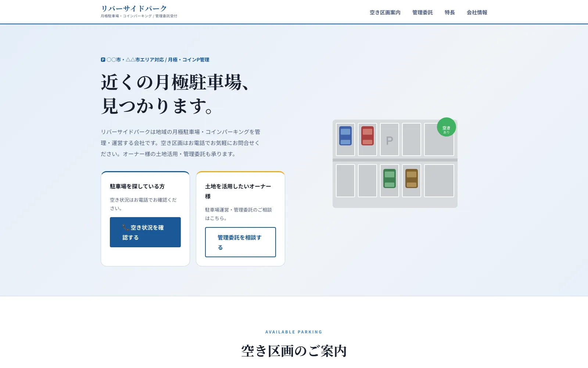Click the 管理委託を相談する button

240,242
